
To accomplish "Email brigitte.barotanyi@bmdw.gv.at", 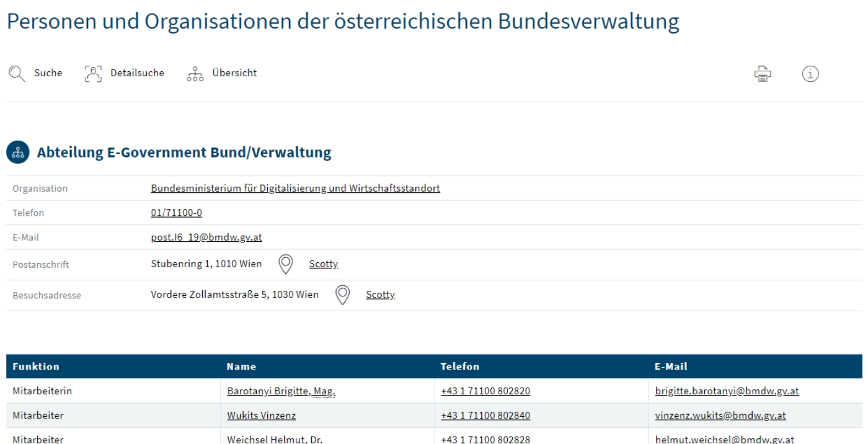I will pos(727,391).
